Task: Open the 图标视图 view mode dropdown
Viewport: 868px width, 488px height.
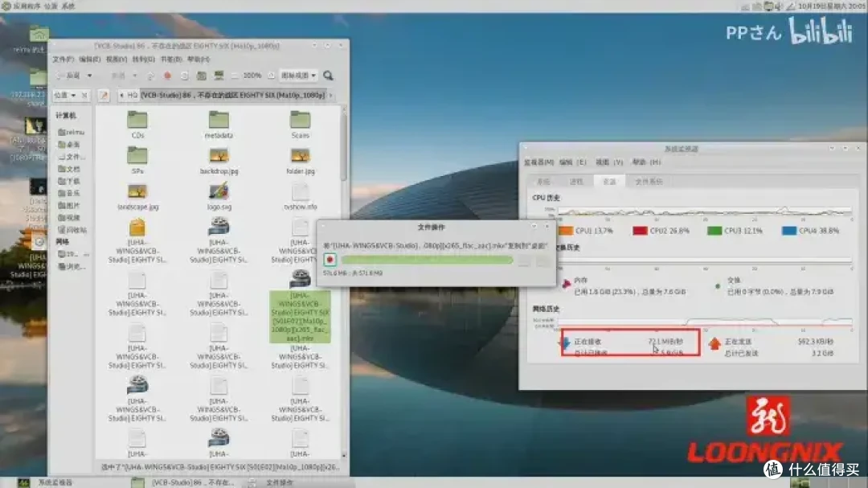Action: pyautogui.click(x=298, y=76)
